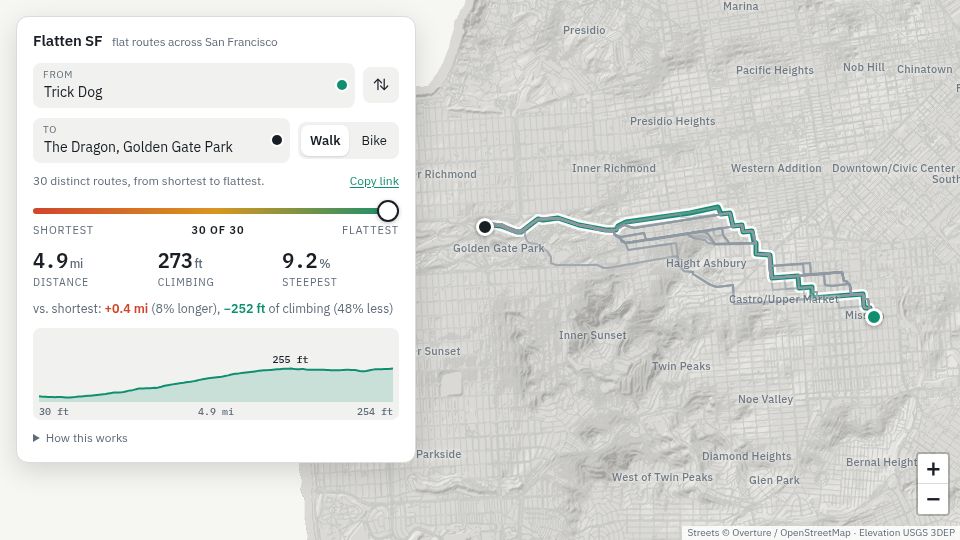Click the Western Addition map label
This screenshot has height=540, width=960.
point(776,168)
